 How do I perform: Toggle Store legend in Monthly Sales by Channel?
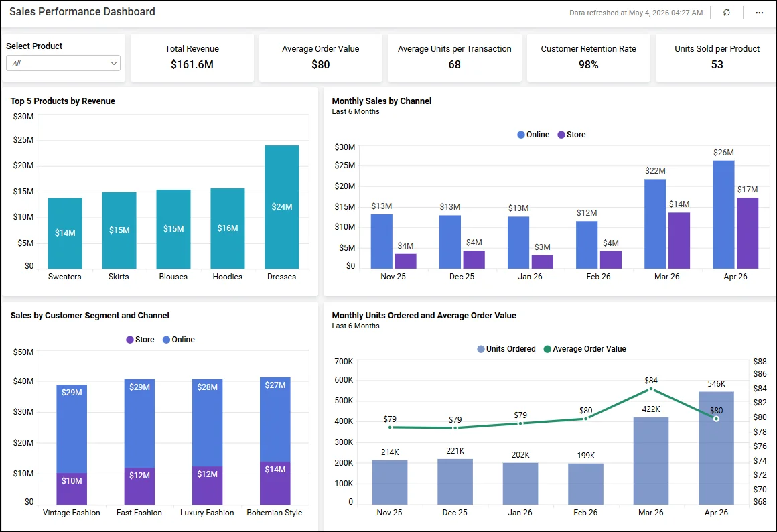click(571, 135)
